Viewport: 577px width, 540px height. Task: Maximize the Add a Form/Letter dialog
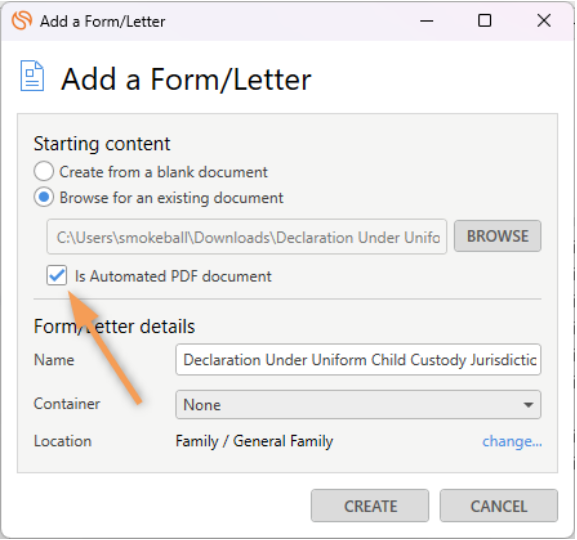click(484, 21)
